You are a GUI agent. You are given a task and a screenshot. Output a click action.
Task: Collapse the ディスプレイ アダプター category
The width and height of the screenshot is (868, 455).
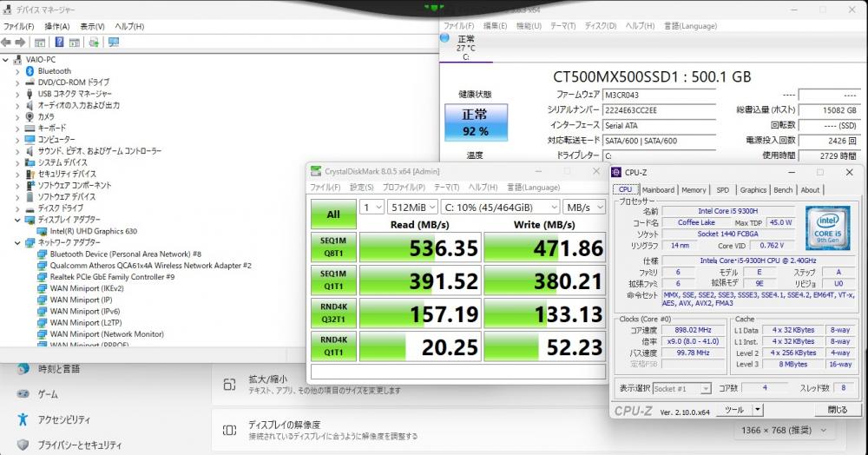point(17,220)
